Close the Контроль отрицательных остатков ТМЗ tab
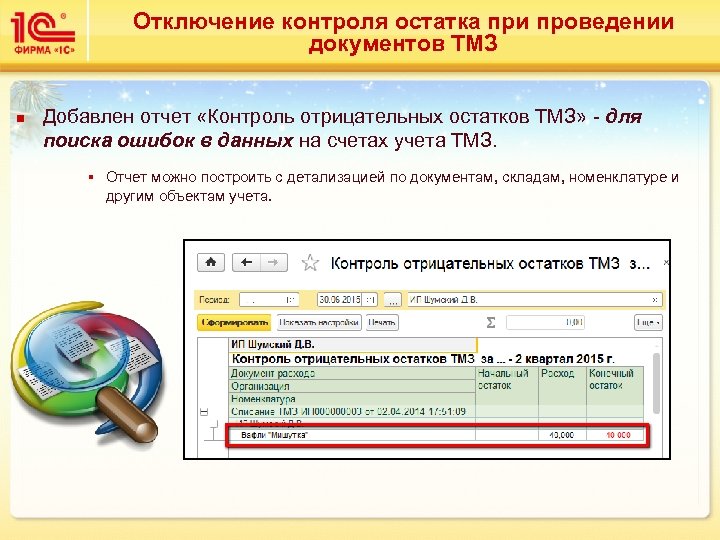The image size is (720, 540). [666, 263]
